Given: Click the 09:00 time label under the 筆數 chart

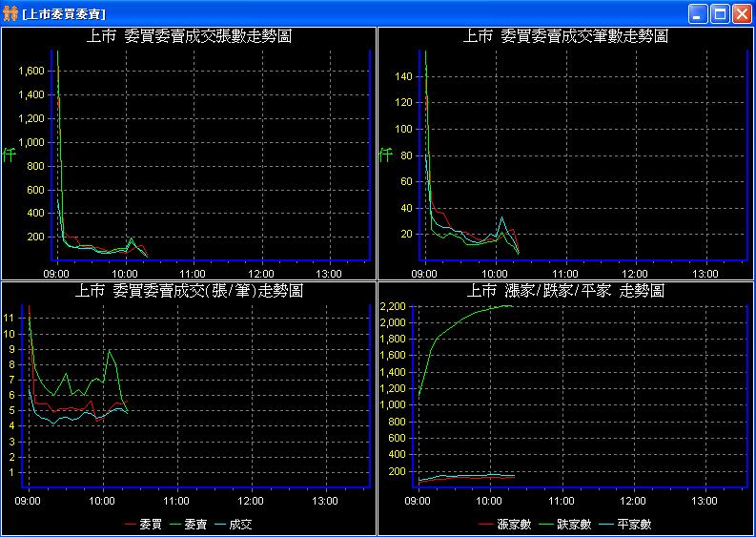Looking at the screenshot, I should pyautogui.click(x=424, y=274).
